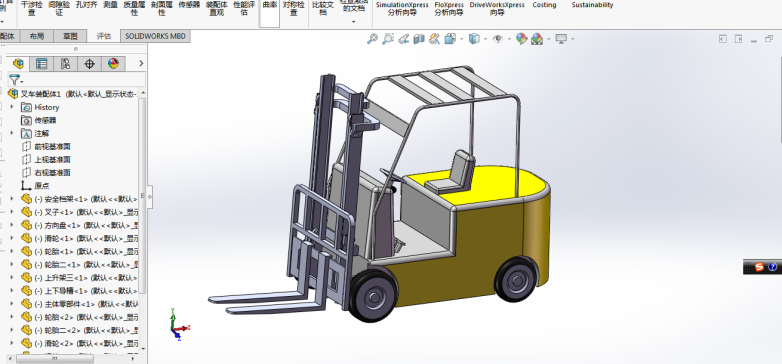
Task: Open the ConfigurationManager tab icon
Action: (x=65, y=63)
